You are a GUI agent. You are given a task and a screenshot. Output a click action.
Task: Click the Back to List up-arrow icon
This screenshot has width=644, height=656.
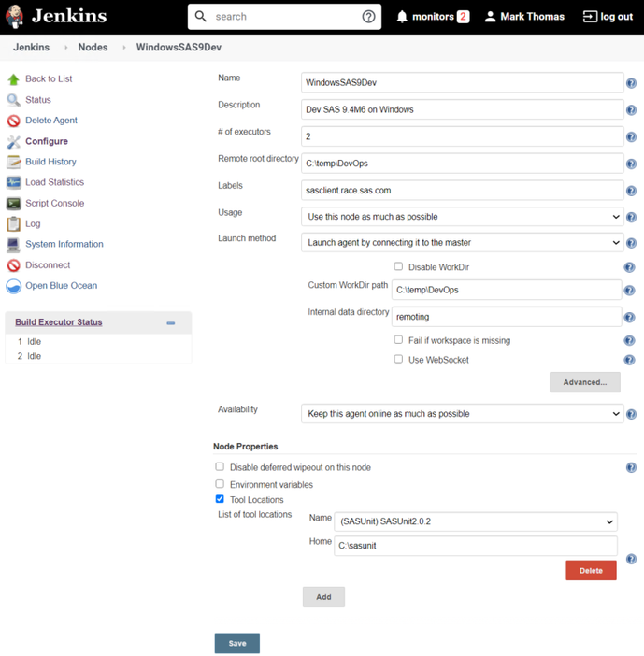tap(13, 79)
